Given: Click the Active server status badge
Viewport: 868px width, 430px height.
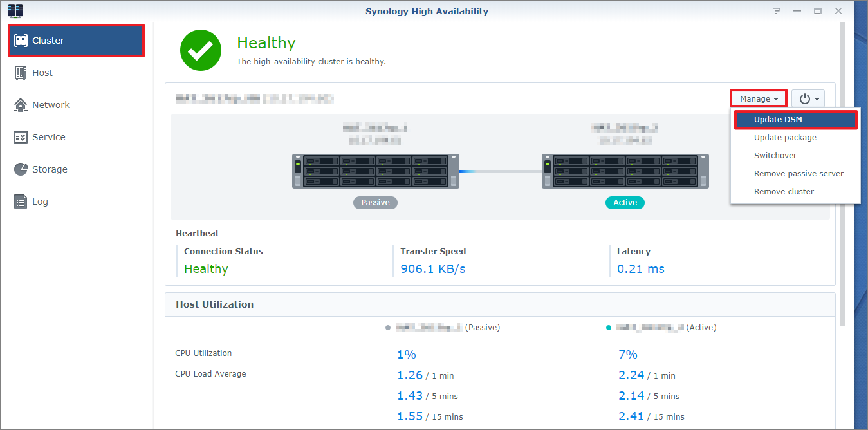Looking at the screenshot, I should (625, 203).
